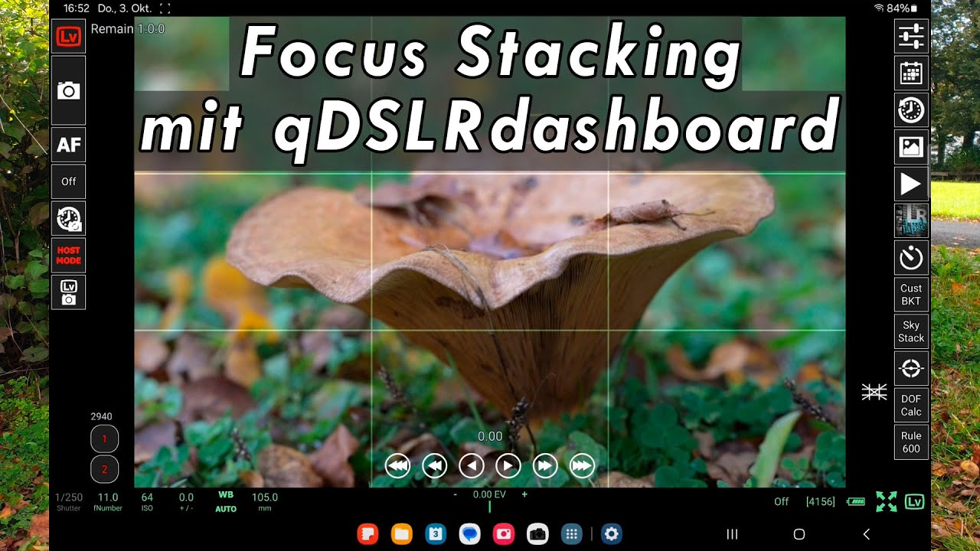
Task: Toggle the green Lv icon at bottom right
Action: 914,502
